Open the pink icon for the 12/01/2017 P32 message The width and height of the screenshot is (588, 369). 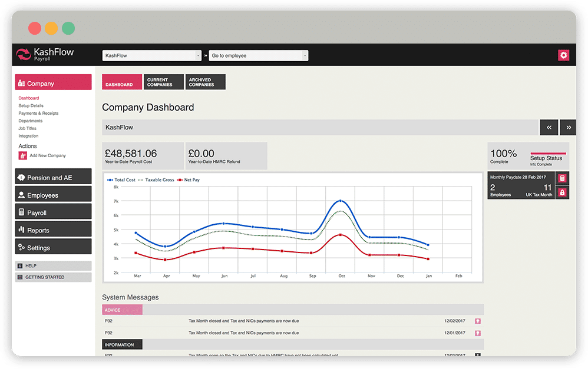coord(478,333)
